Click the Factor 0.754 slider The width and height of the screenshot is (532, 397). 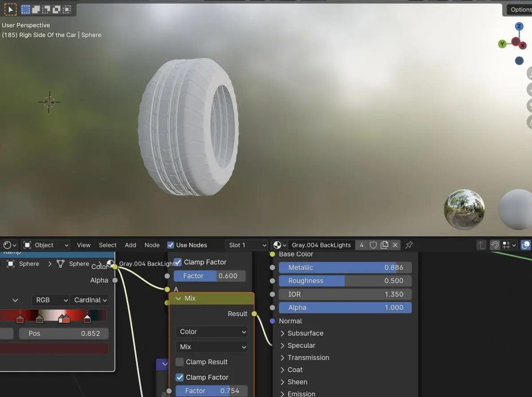[211, 391]
